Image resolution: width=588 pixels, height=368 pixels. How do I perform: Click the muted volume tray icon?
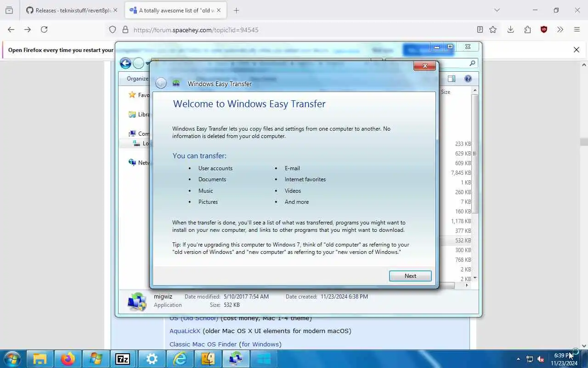pyautogui.click(x=541, y=359)
